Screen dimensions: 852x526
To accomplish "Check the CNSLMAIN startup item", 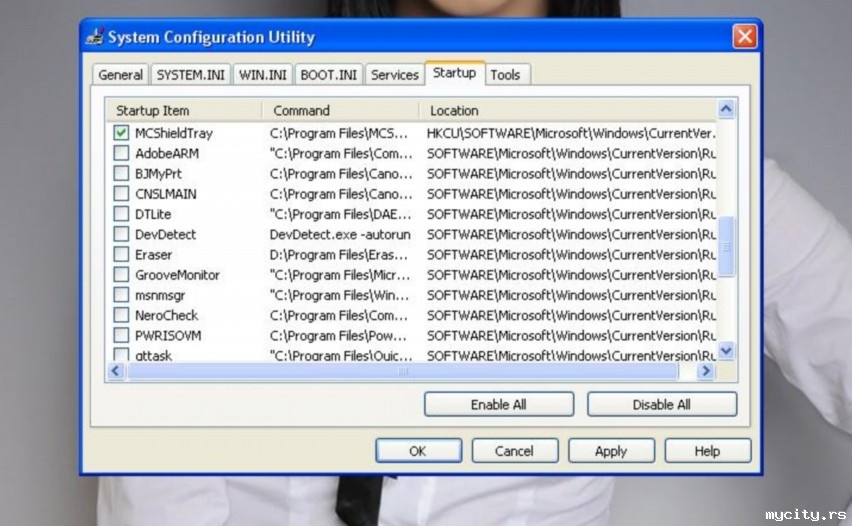I will tap(121, 193).
